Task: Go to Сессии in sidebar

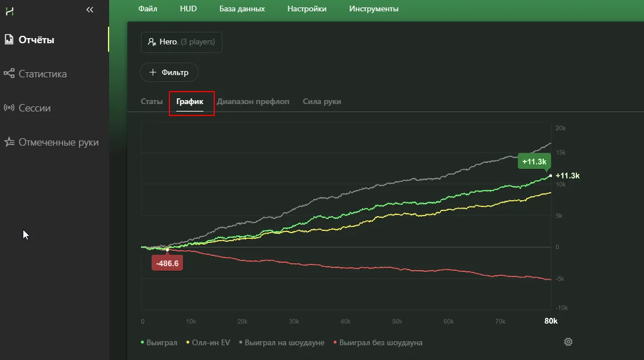Action: (x=34, y=108)
